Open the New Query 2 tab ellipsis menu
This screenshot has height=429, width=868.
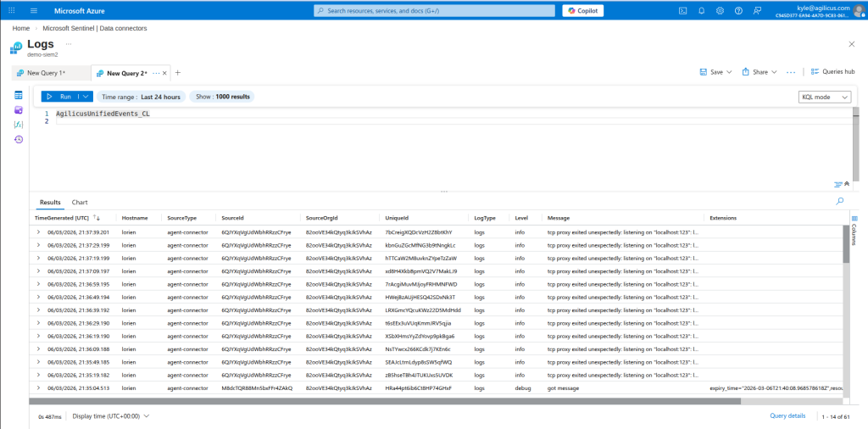(x=156, y=73)
